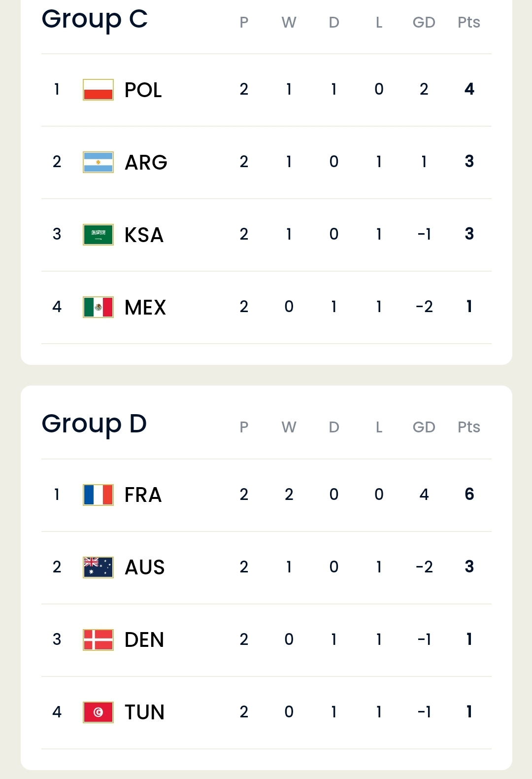Screen dimensions: 532x779
Task: Tap the Australia flag icon
Action: coord(98,567)
